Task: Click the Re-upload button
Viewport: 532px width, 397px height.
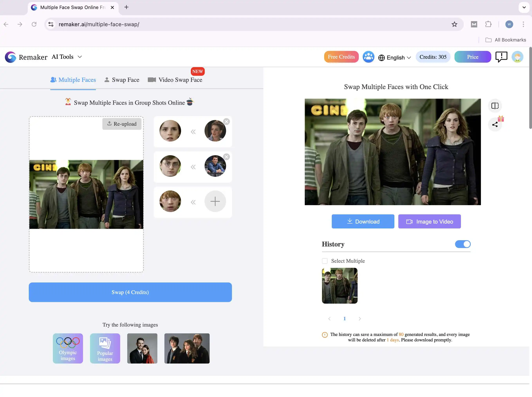Action: pos(122,124)
